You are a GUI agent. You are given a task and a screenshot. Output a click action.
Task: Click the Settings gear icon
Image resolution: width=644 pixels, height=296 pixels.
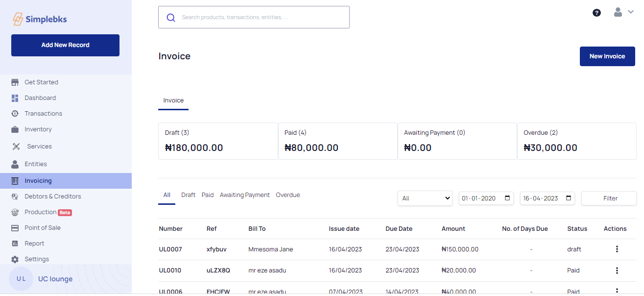(15, 259)
